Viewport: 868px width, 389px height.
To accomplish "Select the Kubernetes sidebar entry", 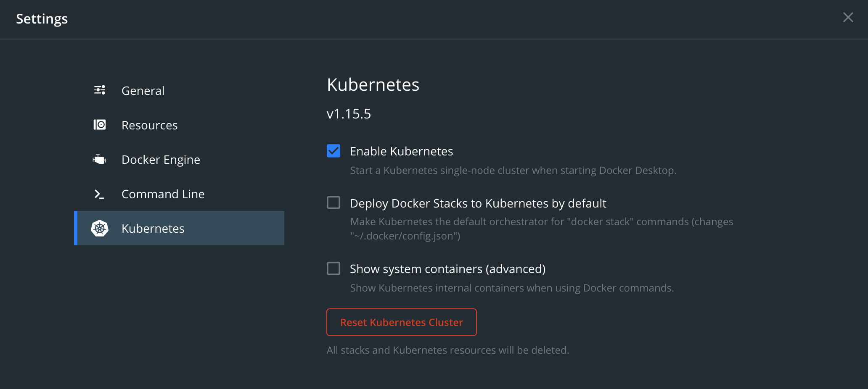I will coord(153,229).
